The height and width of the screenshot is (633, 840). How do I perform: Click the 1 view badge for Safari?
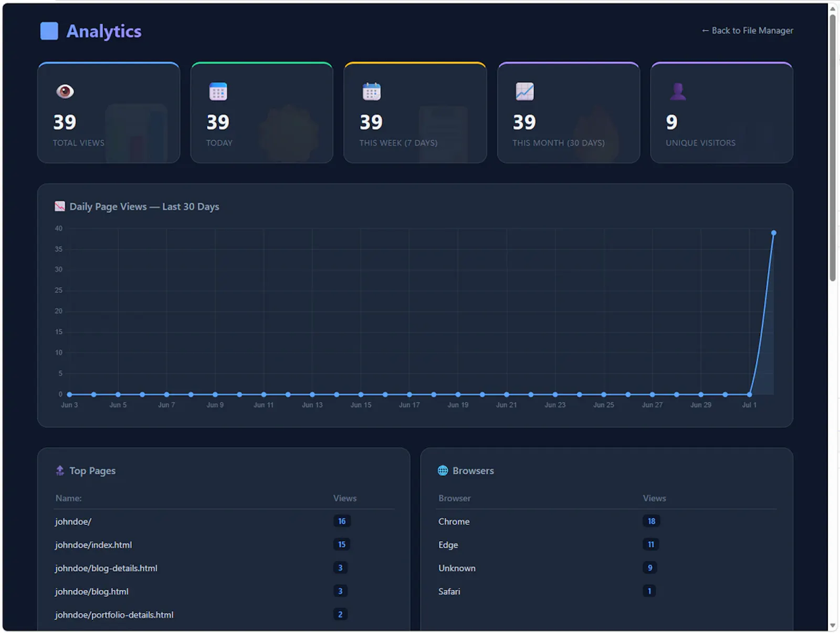pos(649,591)
